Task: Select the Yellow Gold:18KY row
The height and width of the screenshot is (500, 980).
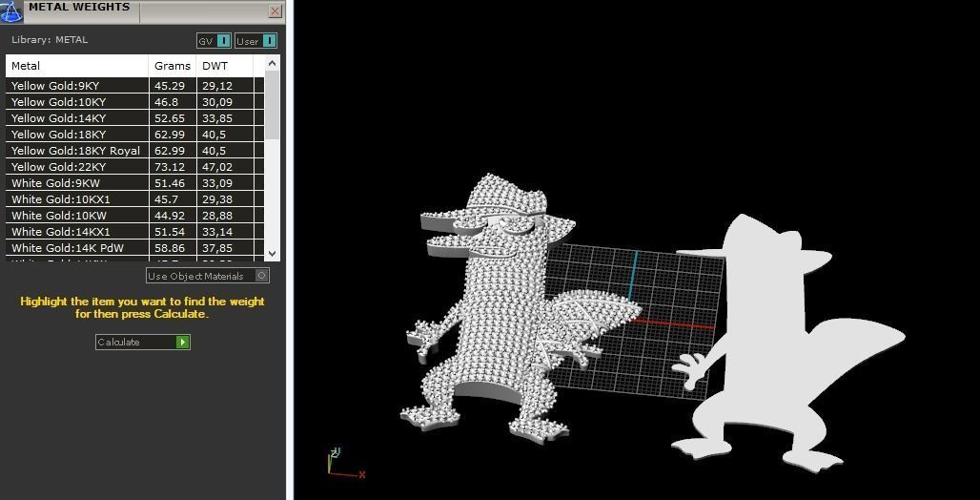Action: [135, 135]
